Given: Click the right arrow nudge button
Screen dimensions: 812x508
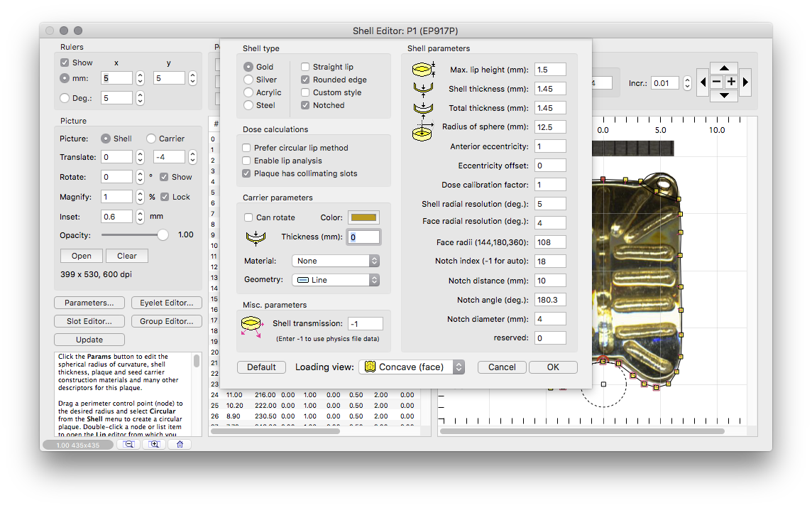Looking at the screenshot, I should [745, 82].
